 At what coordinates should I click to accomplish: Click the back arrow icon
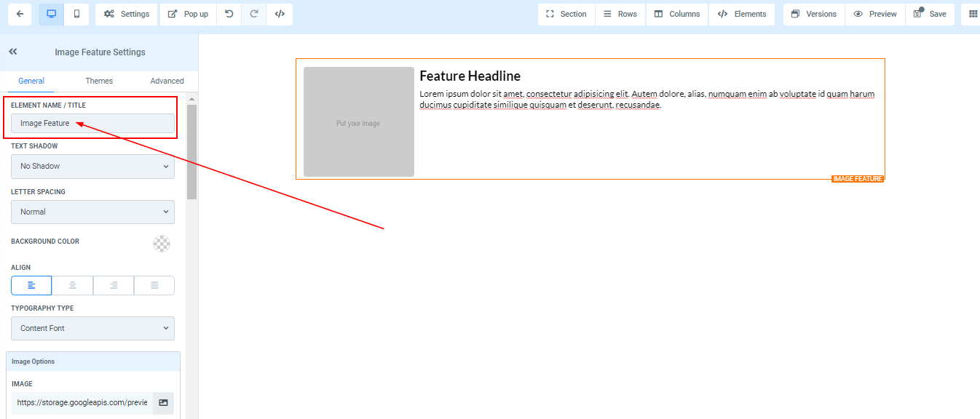tap(19, 14)
